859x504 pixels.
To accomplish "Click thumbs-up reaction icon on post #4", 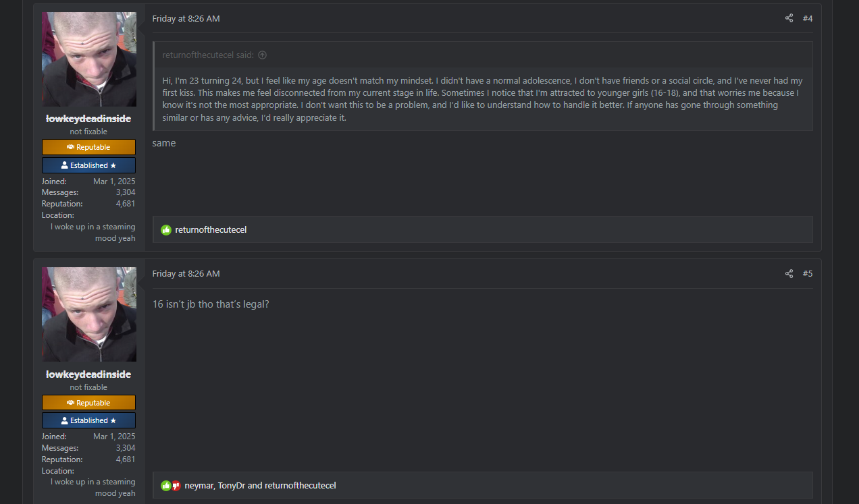I will click(166, 230).
